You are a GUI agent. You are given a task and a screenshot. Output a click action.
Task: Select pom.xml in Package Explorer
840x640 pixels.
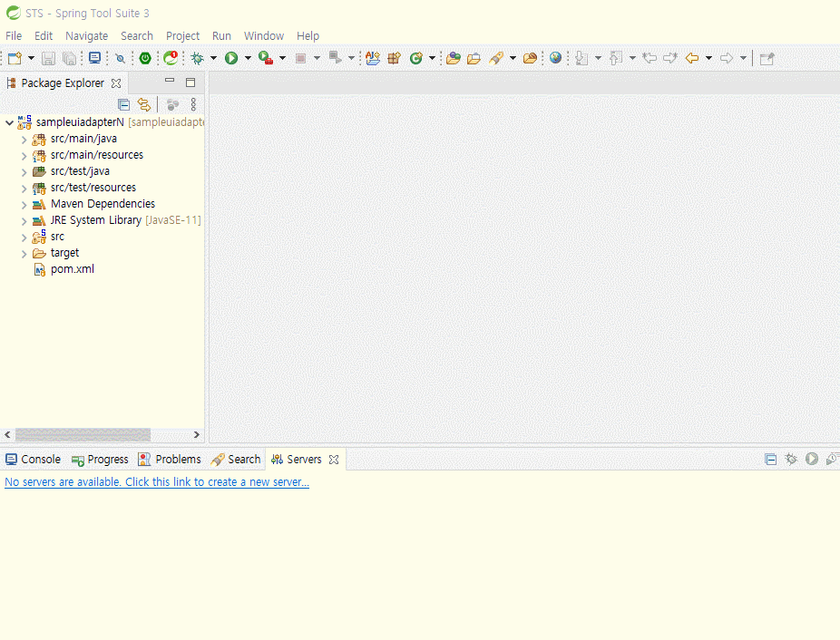click(71, 268)
